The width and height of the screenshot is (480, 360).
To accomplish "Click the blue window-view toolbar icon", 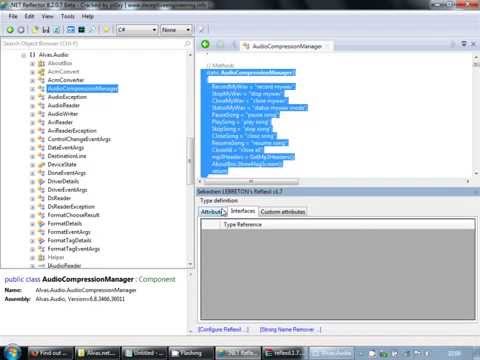I will tap(71, 30).
